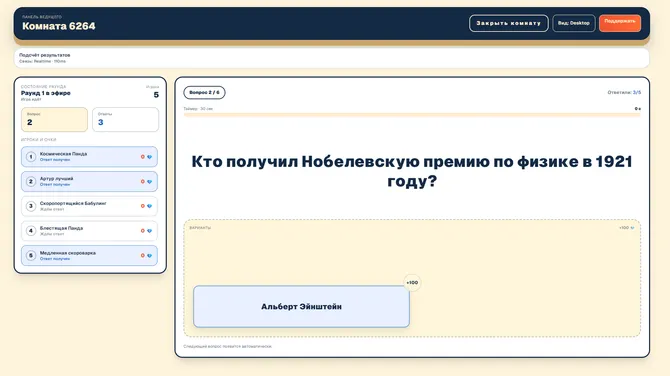Click the player count "5" in the round panel
The width and height of the screenshot is (670, 376).
coord(156,95)
